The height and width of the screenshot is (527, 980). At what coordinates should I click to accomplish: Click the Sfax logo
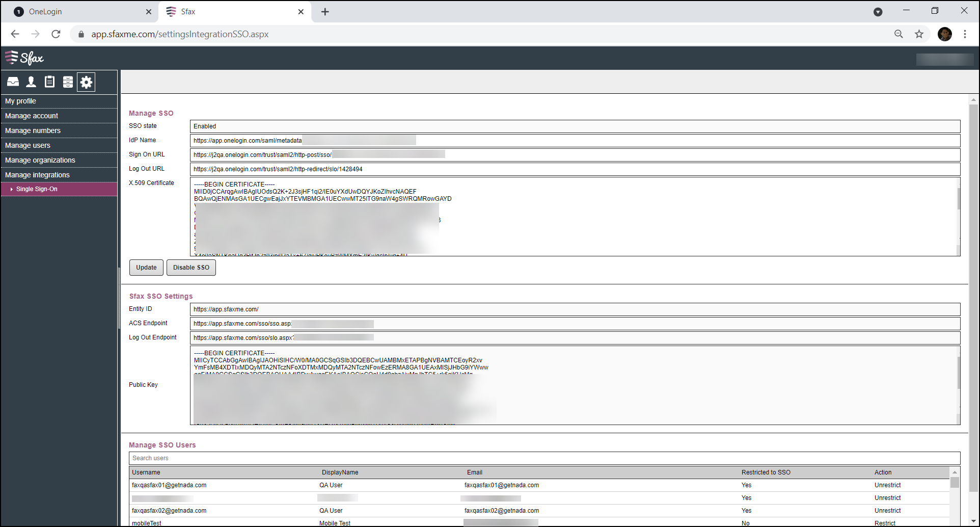[x=24, y=58]
